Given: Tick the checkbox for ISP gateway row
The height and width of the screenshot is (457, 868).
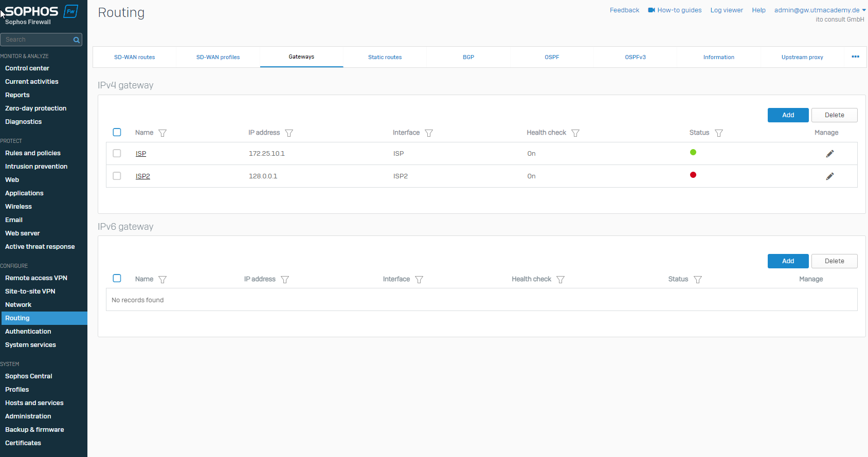Looking at the screenshot, I should click(117, 153).
